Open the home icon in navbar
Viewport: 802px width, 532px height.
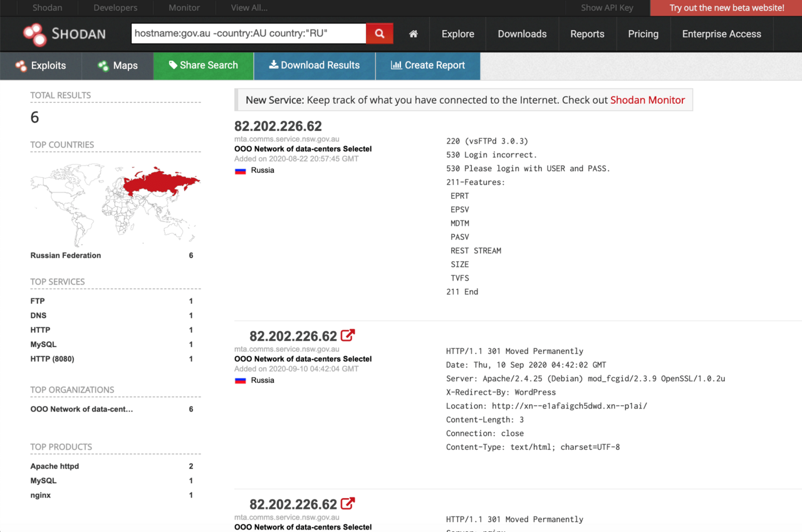414,34
